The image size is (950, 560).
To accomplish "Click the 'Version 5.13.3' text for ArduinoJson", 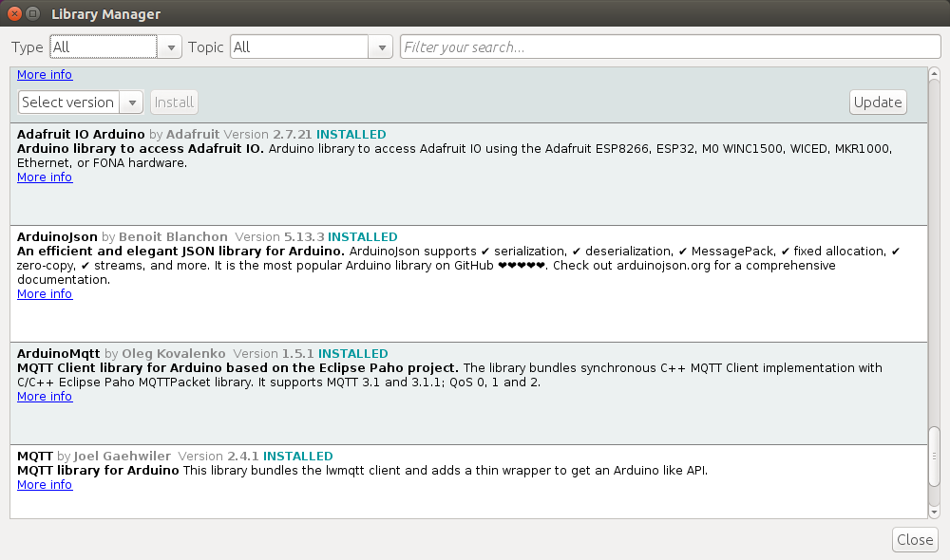I will [280, 236].
